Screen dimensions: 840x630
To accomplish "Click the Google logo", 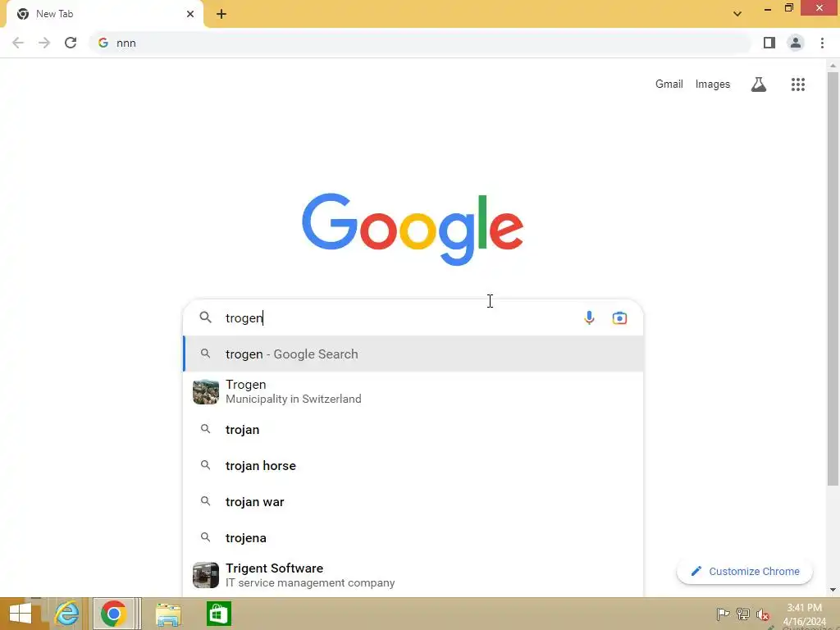I will [x=413, y=229].
